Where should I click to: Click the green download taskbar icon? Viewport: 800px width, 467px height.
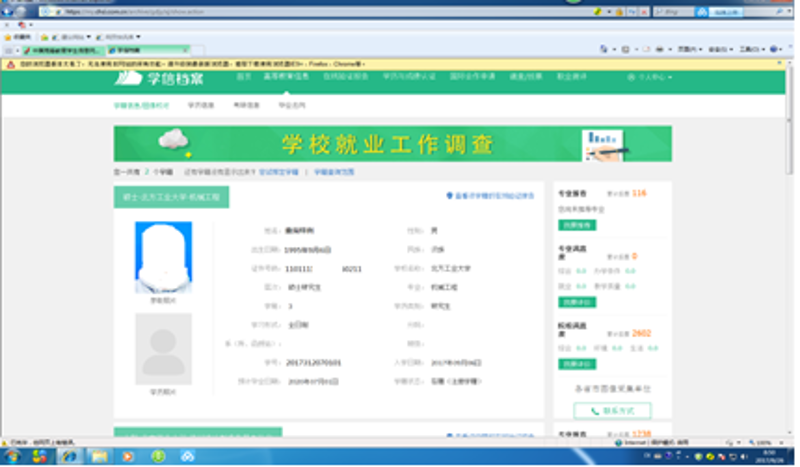[157, 456]
